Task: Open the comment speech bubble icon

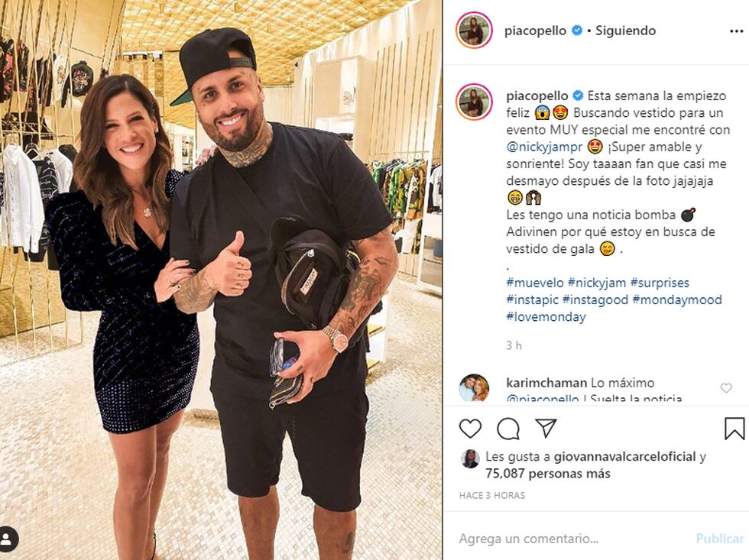Action: (x=508, y=429)
